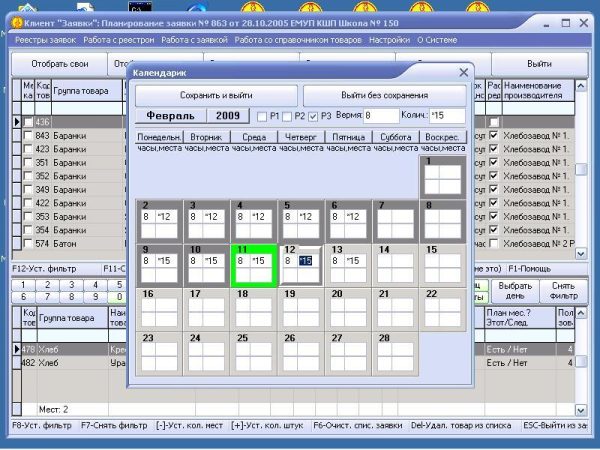Click number button 1 on keypad
The height and width of the screenshot is (450, 600).
[x=23, y=285]
